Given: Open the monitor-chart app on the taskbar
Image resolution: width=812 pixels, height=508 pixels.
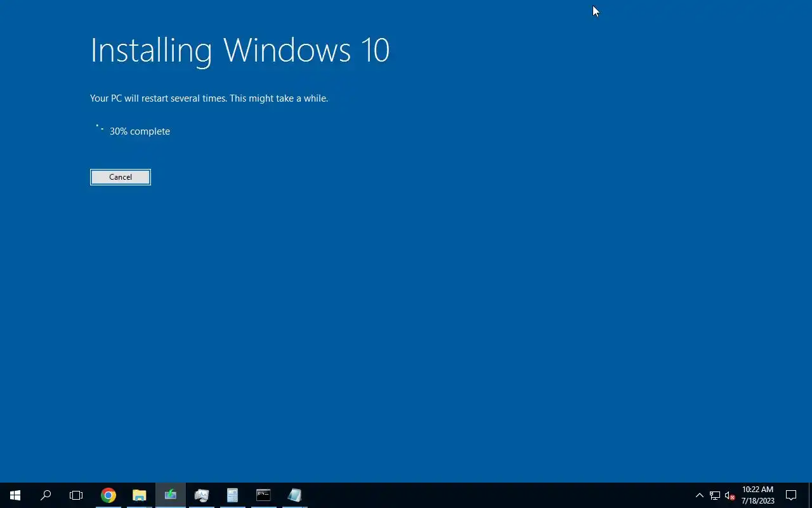Looking at the screenshot, I should 202,495.
